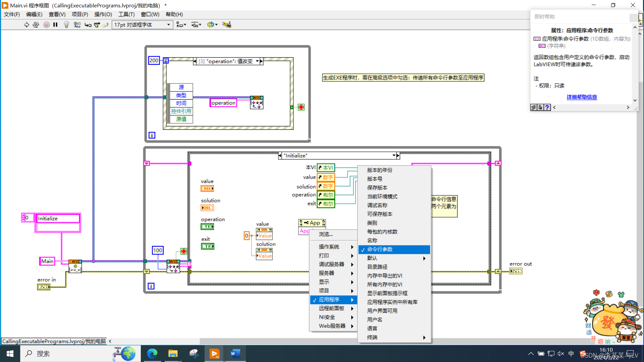644x362 pixels.
Task: Click the 详细帮助信息 help link
Action: pyautogui.click(x=582, y=97)
